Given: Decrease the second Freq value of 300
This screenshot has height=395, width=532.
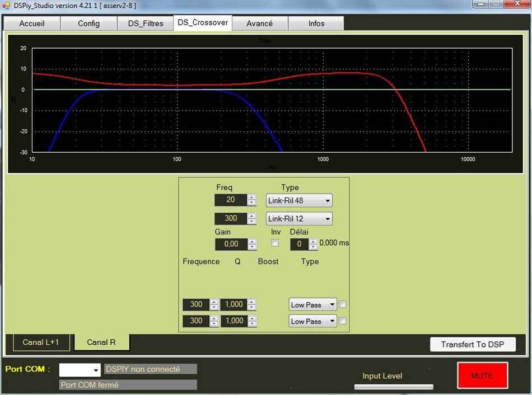Looking at the screenshot, I should pos(252,221).
